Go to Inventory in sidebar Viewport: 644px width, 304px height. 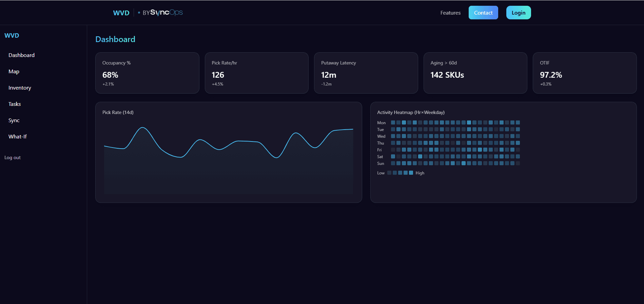(20, 88)
